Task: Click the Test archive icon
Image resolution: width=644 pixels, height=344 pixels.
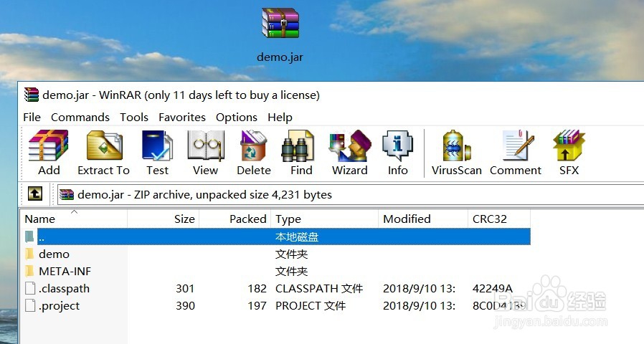Action: (x=157, y=145)
